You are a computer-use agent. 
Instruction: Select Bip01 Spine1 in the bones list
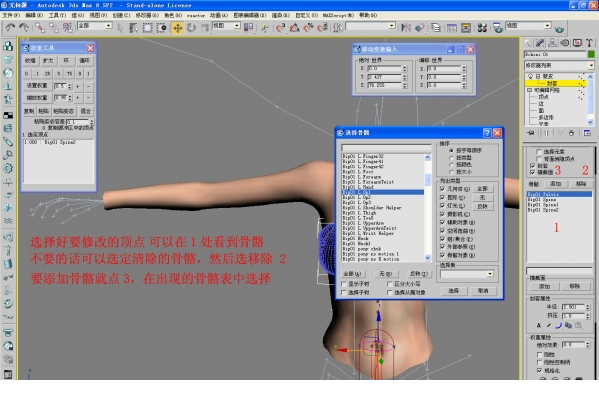tap(543, 205)
